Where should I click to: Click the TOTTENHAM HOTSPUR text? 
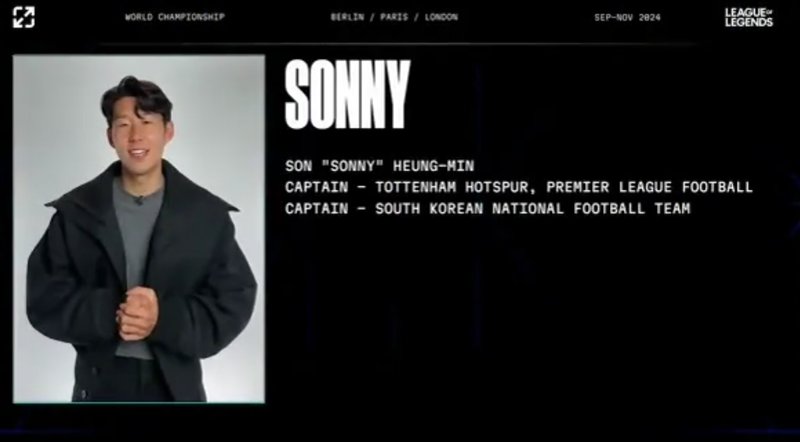pos(454,187)
